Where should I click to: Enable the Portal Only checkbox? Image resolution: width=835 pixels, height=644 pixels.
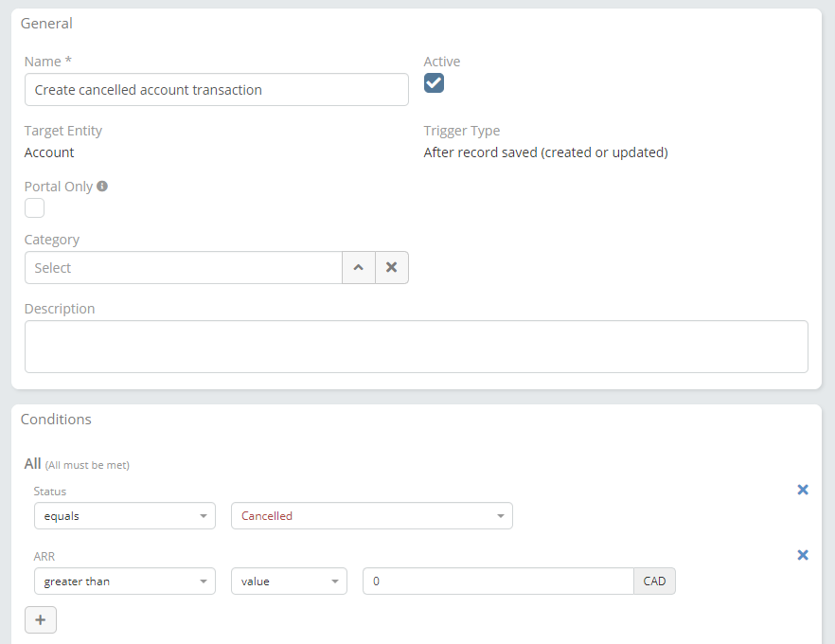(34, 207)
